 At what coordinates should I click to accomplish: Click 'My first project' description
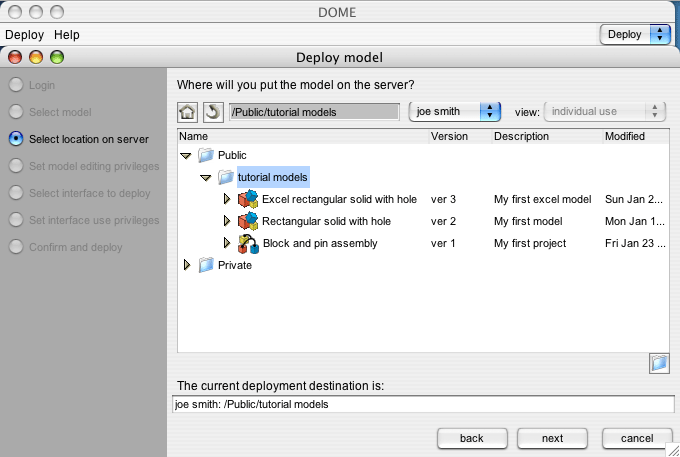point(530,243)
